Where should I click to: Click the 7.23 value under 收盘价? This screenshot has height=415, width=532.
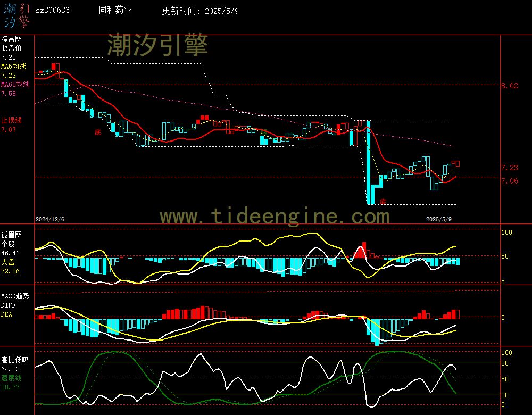point(9,57)
